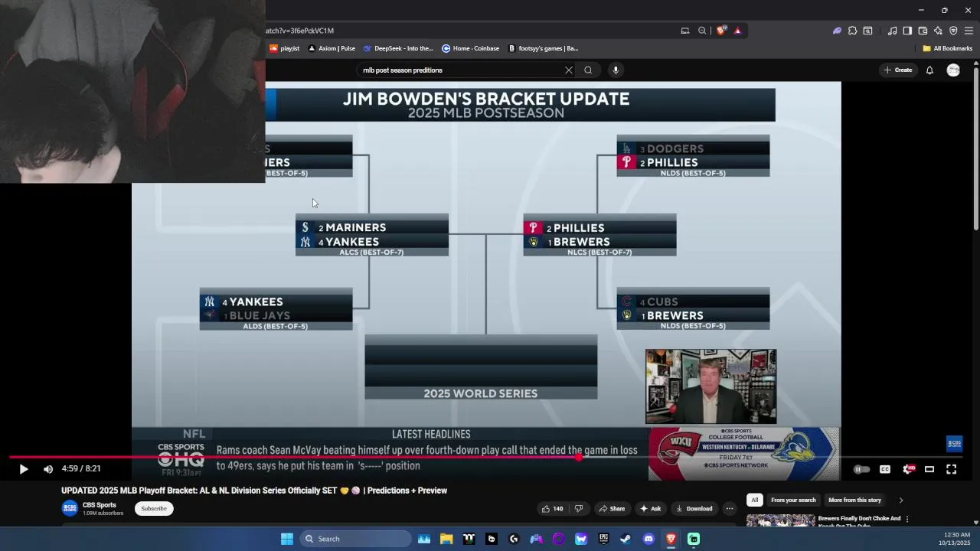Image resolution: width=980 pixels, height=551 pixels.
Task: Open Logitech G HUB from taskbar
Action: click(514, 539)
